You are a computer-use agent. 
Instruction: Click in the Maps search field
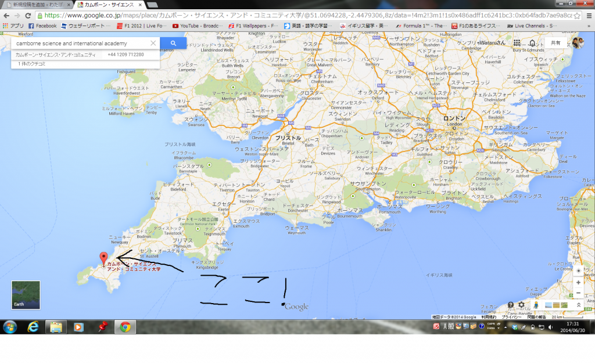[81, 43]
